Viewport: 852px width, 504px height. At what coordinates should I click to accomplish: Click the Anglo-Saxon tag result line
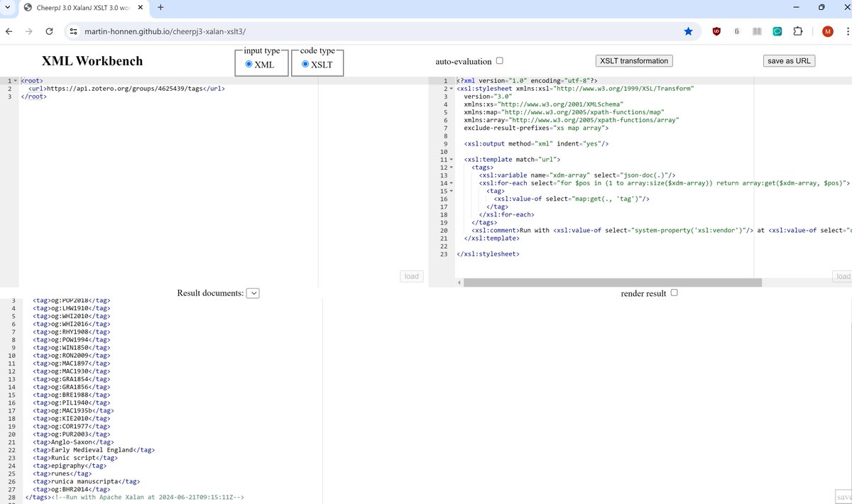(x=72, y=442)
